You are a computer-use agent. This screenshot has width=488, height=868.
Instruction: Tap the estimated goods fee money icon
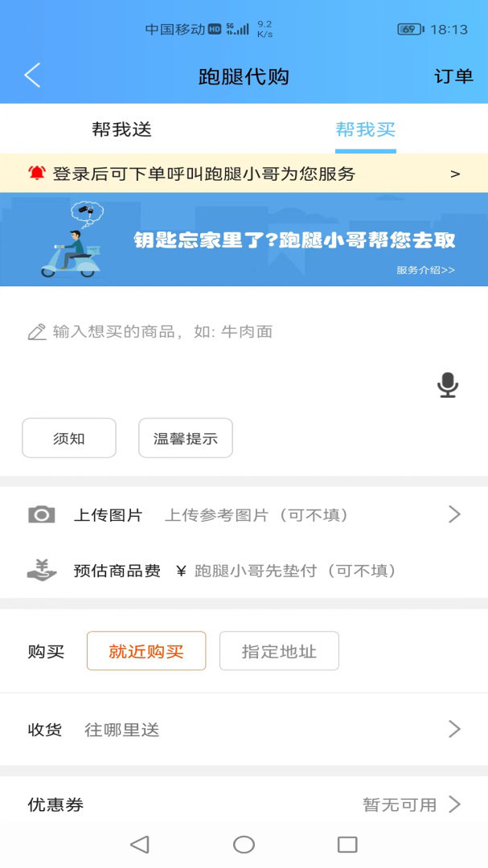click(x=42, y=570)
